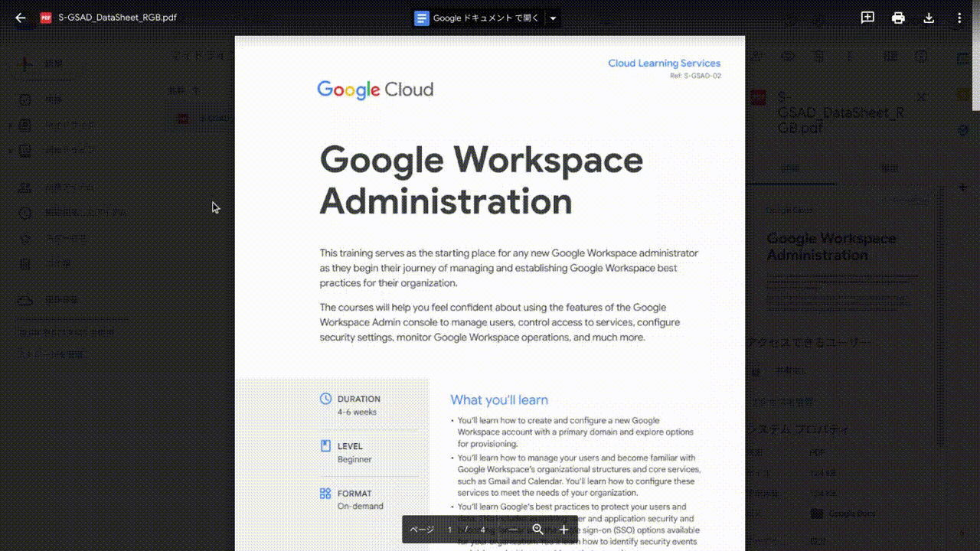
Task: Open the file with Google ドキュメント
Action: [x=478, y=18]
